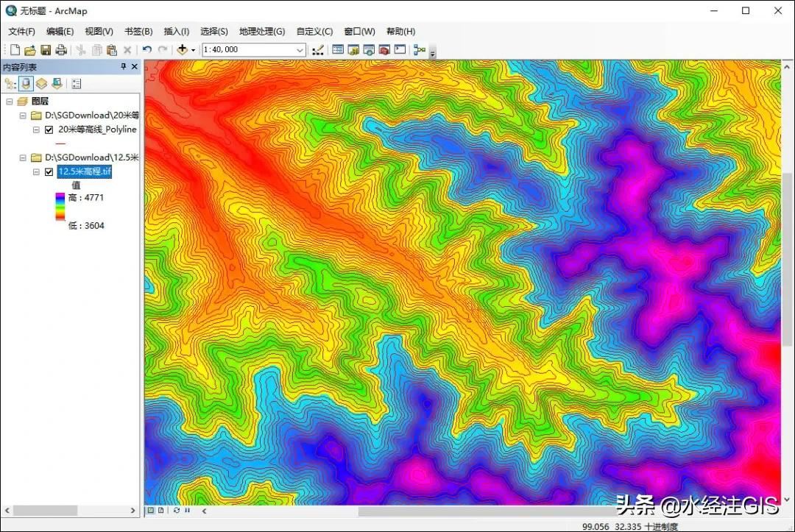
Task: Click the map horizontal scrollbar left arrow
Action: pyautogui.click(x=204, y=511)
